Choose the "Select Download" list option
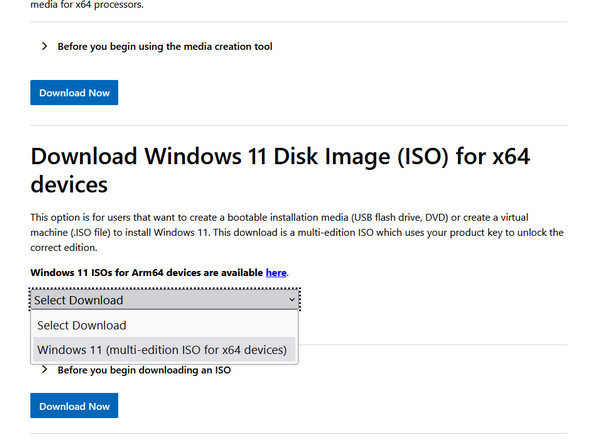600x444 pixels. (x=82, y=325)
